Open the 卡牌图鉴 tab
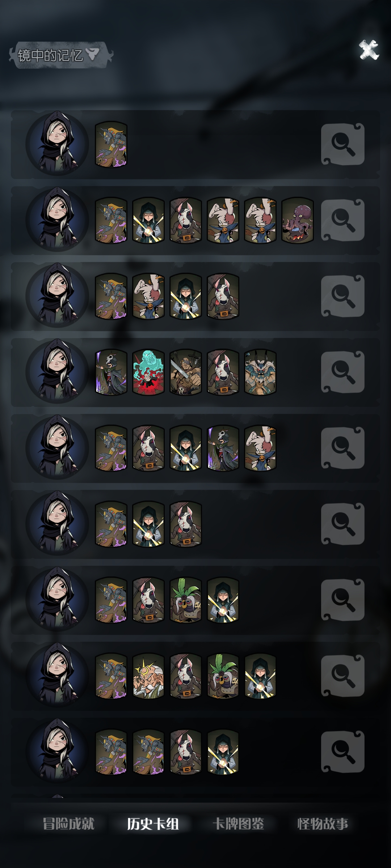This screenshot has height=868, width=391. 238,824
